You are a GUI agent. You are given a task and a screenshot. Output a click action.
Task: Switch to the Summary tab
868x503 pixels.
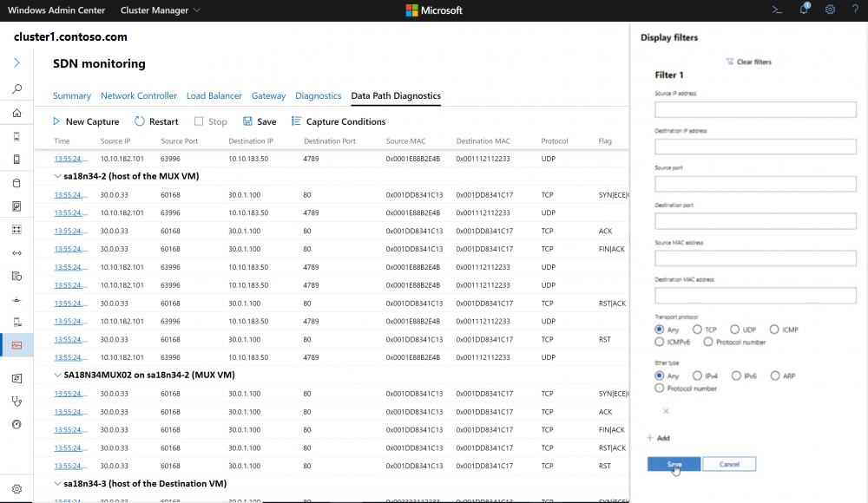(x=72, y=95)
